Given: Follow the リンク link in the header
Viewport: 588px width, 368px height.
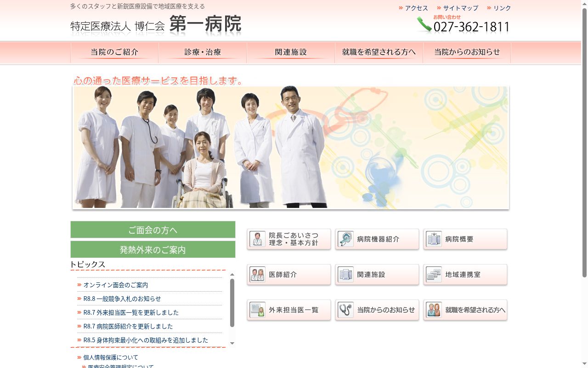Looking at the screenshot, I should click(x=502, y=8).
